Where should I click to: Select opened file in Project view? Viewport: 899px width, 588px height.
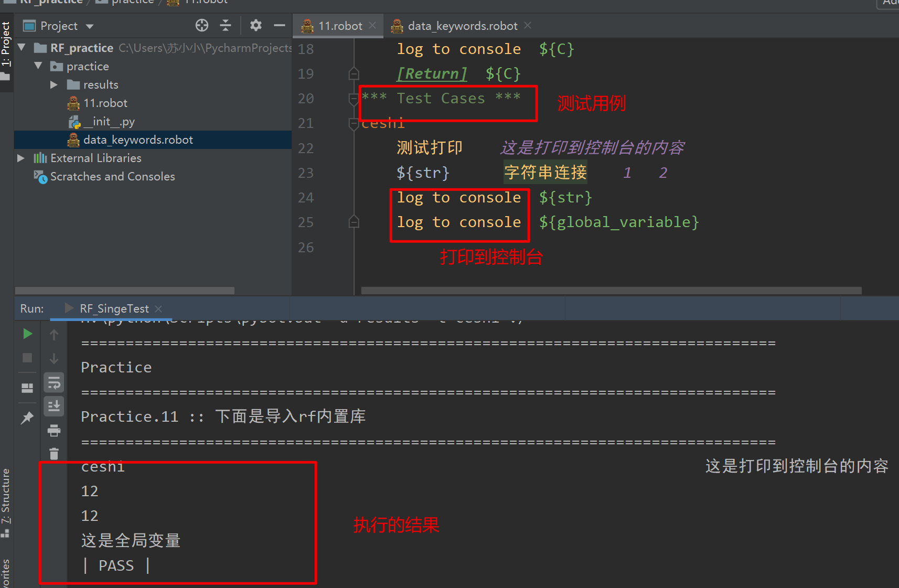[201, 25]
